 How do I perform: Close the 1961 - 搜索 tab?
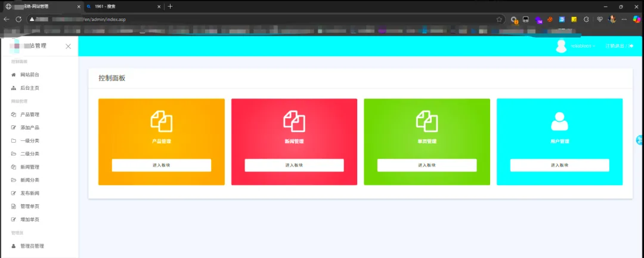[x=158, y=6]
